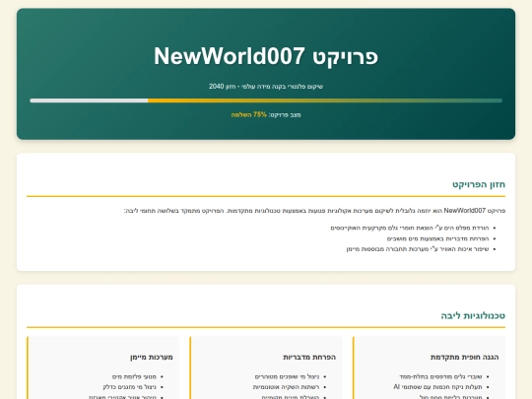Click the card heading 'מערכות מיימן'
532x399 pixels.
coord(152,357)
